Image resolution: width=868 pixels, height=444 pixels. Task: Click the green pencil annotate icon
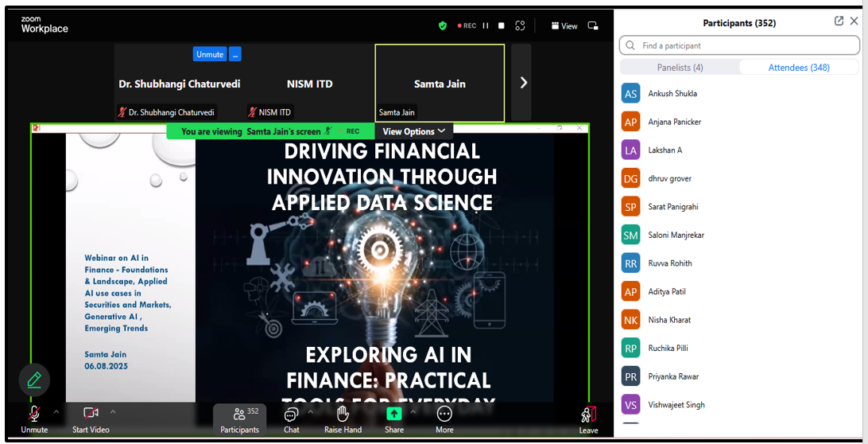(34, 380)
